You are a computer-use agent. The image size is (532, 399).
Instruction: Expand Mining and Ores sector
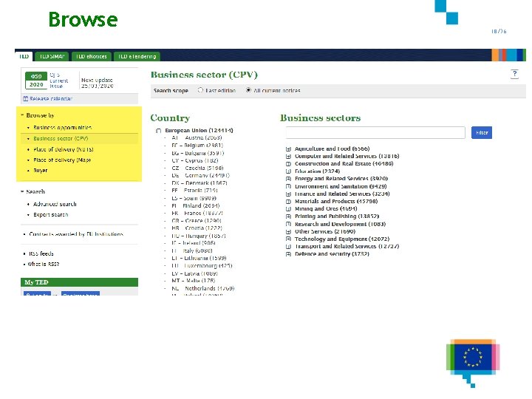point(288,209)
